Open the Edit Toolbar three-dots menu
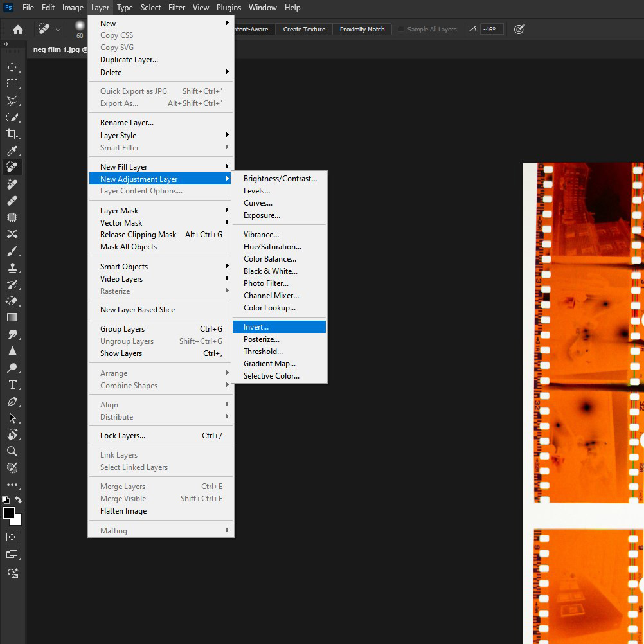 coord(12,485)
